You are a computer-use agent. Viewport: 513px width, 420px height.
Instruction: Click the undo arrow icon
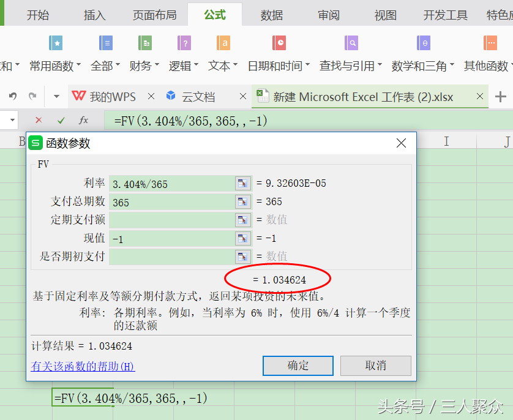pyautogui.click(x=13, y=96)
